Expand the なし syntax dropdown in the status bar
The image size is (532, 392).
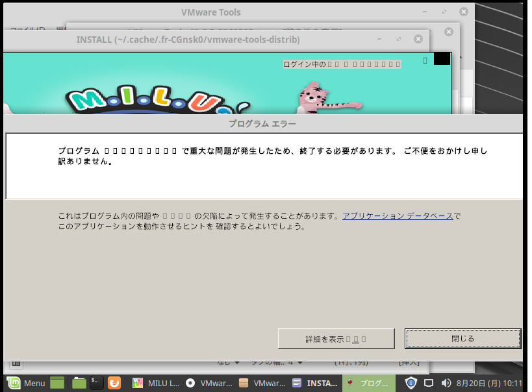tap(228, 362)
